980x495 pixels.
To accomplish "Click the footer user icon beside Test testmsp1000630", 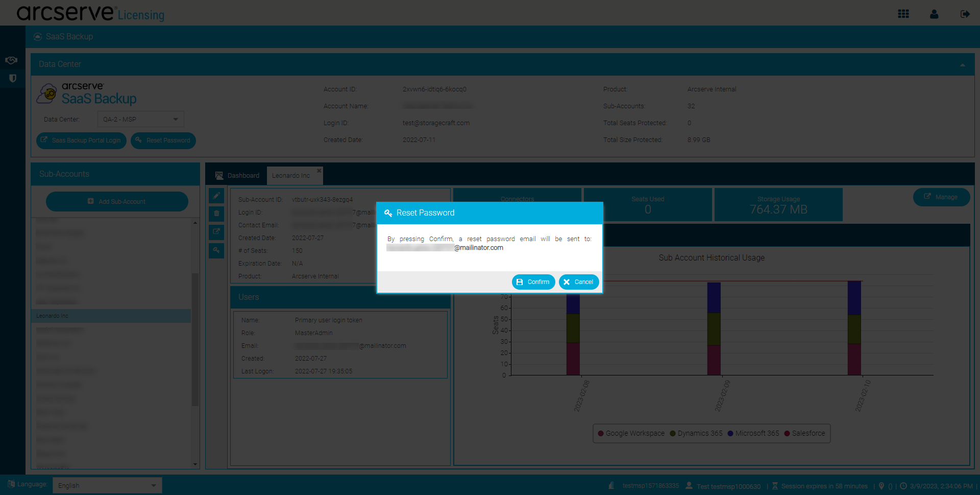I will pos(689,485).
